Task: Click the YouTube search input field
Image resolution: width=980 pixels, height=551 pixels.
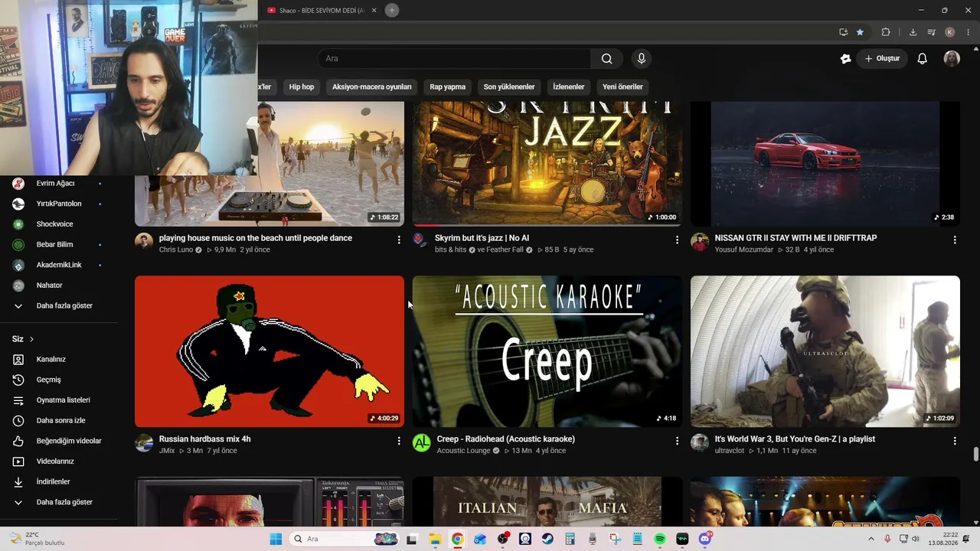Action: point(454,59)
